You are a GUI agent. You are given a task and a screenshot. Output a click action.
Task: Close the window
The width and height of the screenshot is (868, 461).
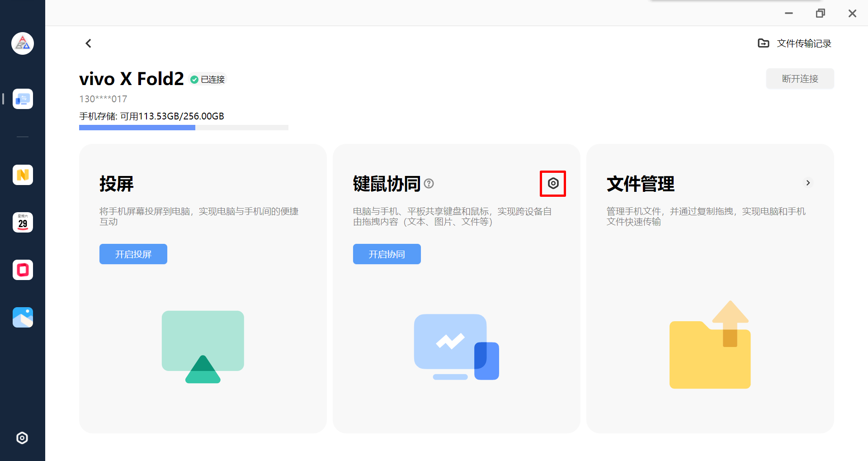(x=852, y=13)
